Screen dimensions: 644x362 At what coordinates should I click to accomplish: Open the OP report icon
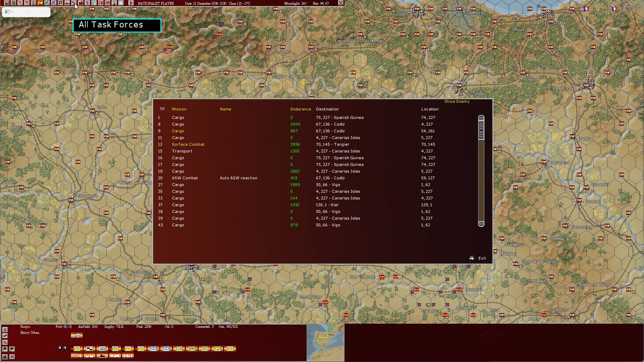pos(108,3)
